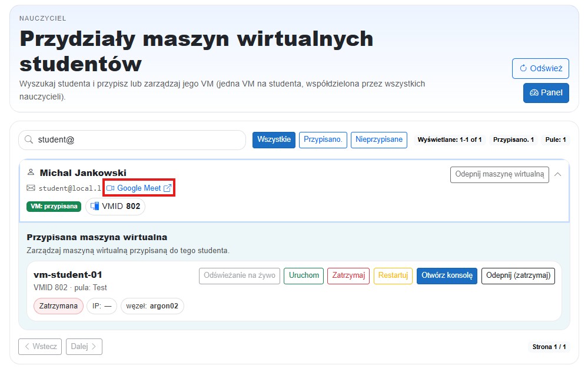Click the VM monitor icon beside VMID 802
Screen dimensions: 588x372
(x=94, y=207)
